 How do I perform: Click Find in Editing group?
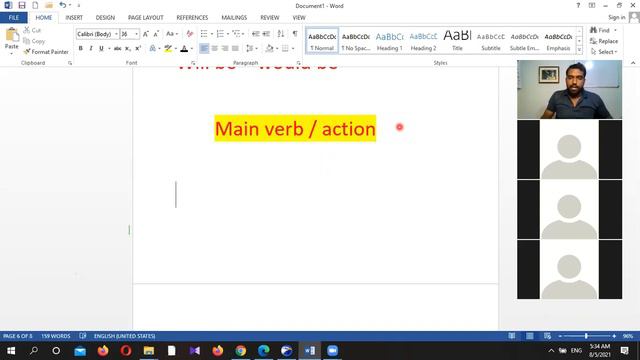(600, 30)
